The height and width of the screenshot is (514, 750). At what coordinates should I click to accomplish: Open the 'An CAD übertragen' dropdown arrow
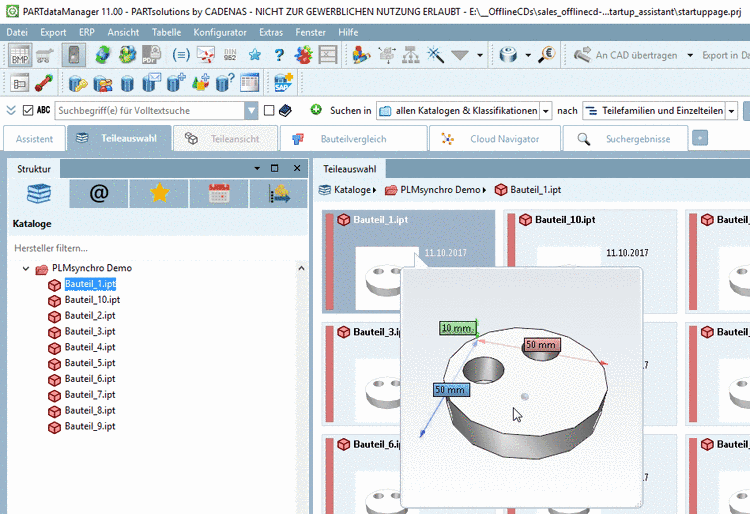click(690, 55)
